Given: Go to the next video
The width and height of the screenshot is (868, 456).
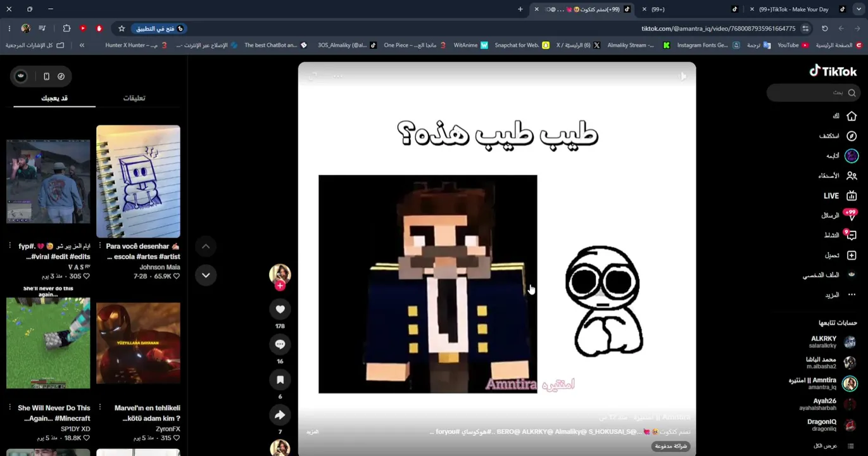Looking at the screenshot, I should (x=206, y=275).
